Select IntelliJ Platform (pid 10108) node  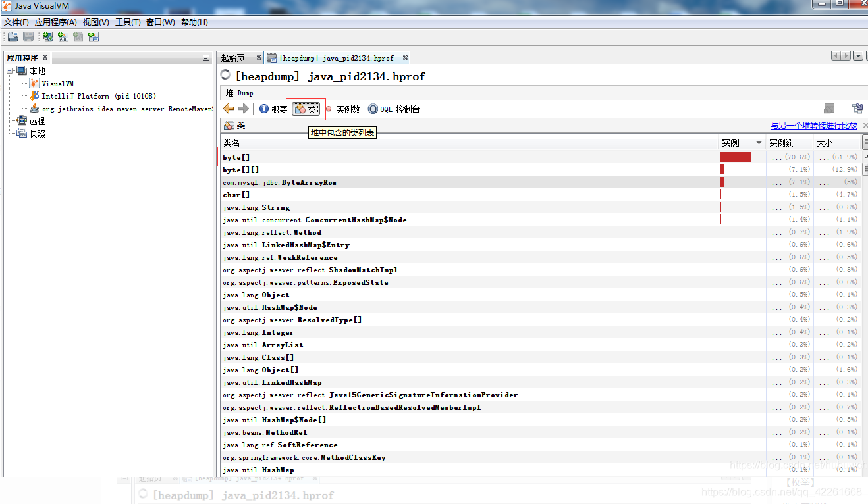pyautogui.click(x=93, y=96)
